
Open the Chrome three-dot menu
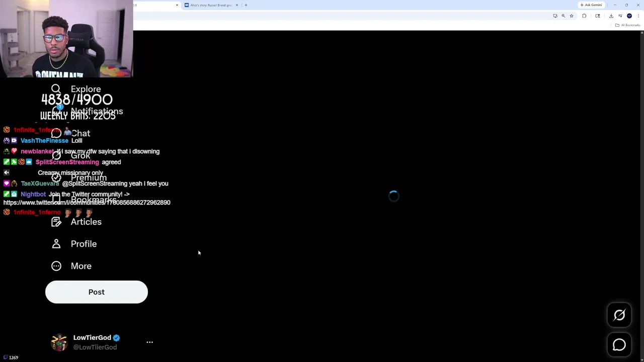(638, 16)
